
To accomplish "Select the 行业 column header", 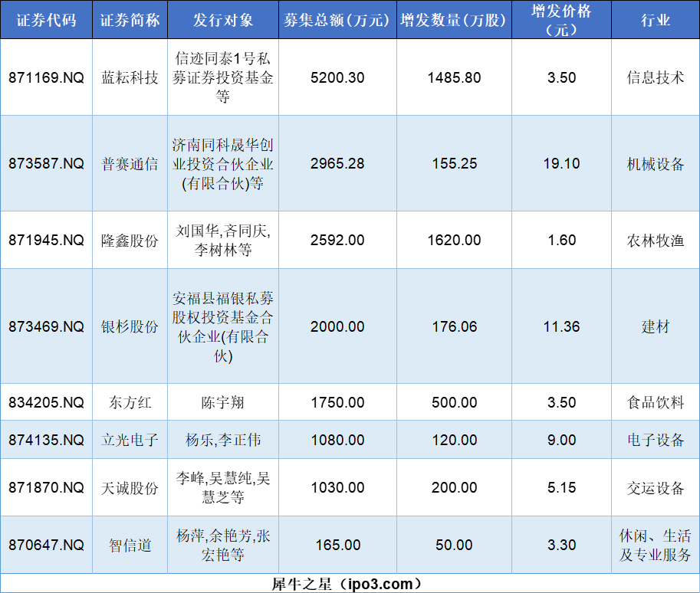I will point(654,21).
